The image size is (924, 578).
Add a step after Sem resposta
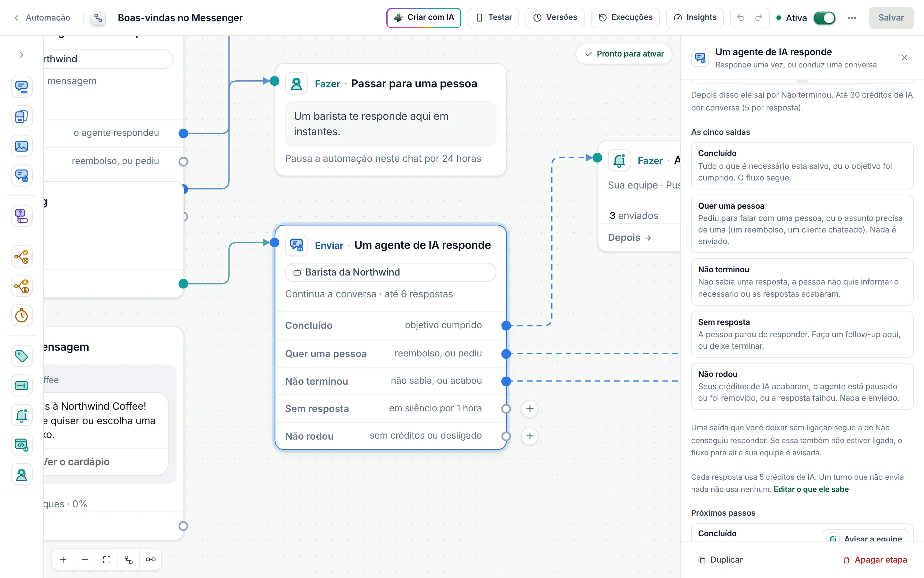(530, 409)
